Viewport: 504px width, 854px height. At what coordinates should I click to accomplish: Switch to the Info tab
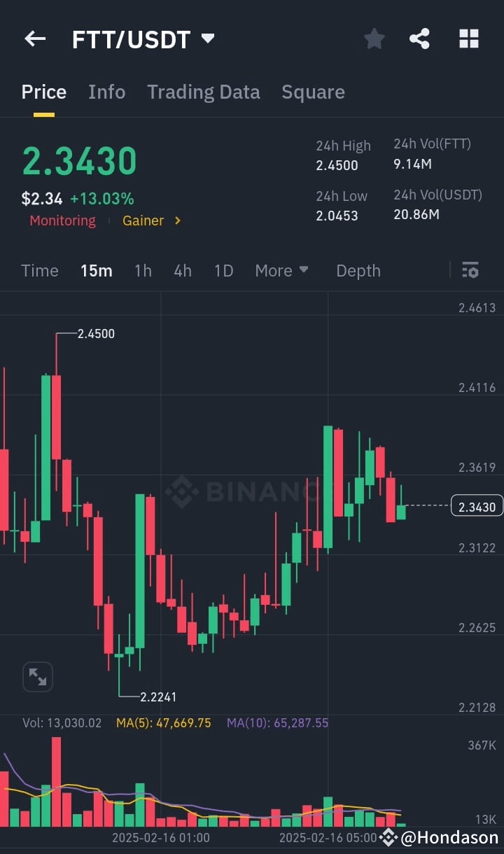(106, 91)
